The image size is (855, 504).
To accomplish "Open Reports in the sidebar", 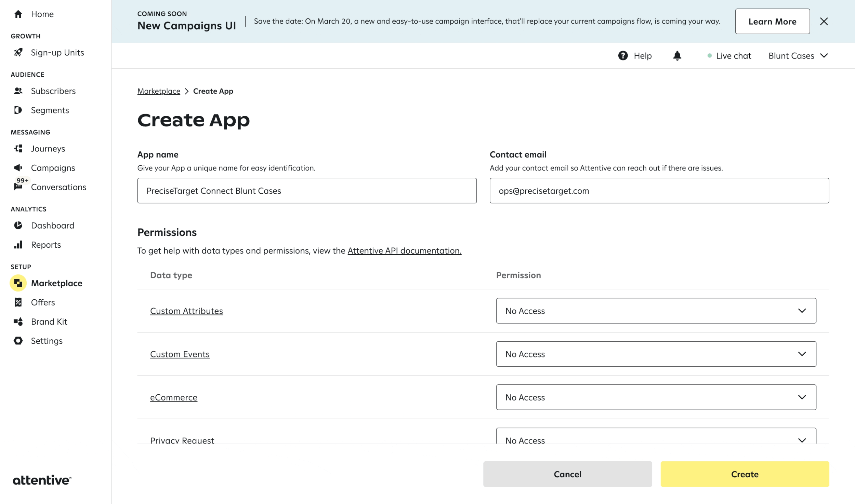I will (x=46, y=245).
